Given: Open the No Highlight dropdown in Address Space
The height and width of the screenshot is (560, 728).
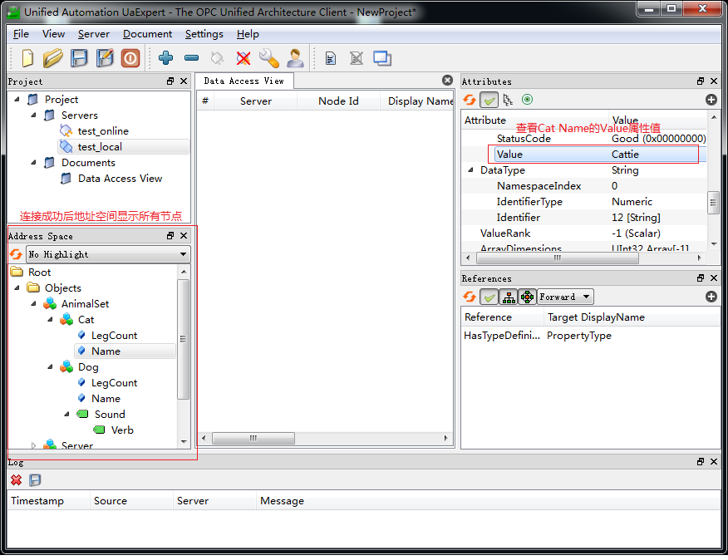Looking at the screenshot, I should coord(108,254).
